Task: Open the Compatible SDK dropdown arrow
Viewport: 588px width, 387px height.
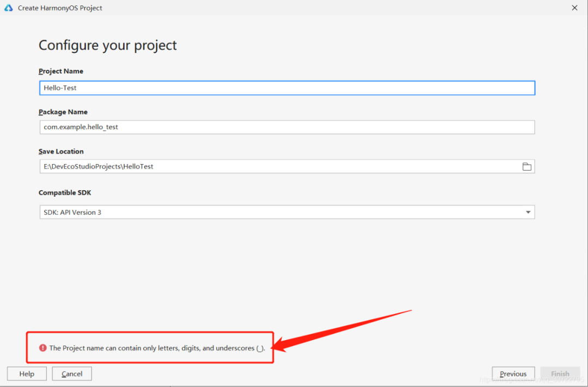Action: click(x=528, y=213)
